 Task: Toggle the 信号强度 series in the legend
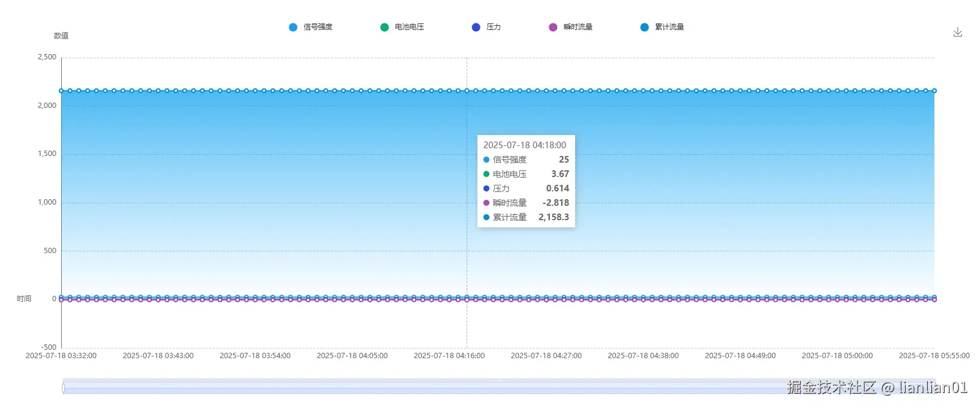(311, 27)
